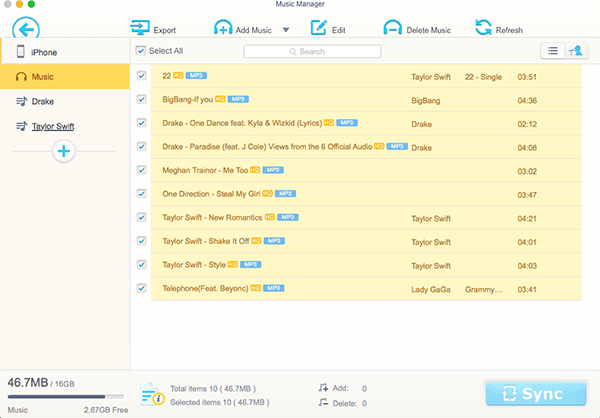The width and height of the screenshot is (600, 418).
Task: Click Total items 10 (46.7MB) text
Action: pyautogui.click(x=213, y=389)
